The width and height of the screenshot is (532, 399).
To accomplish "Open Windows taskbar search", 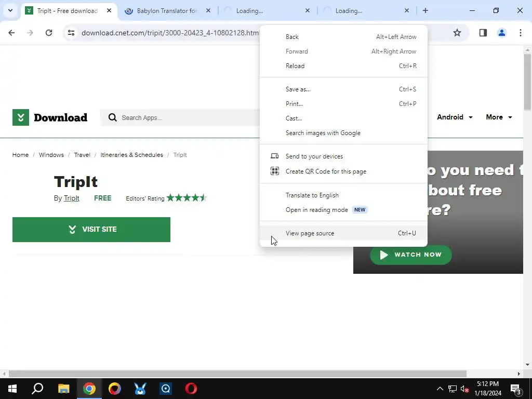I will tap(37, 389).
